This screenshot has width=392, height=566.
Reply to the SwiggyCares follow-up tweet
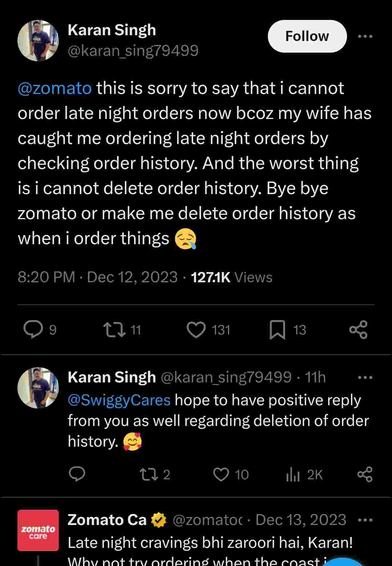[77, 474]
